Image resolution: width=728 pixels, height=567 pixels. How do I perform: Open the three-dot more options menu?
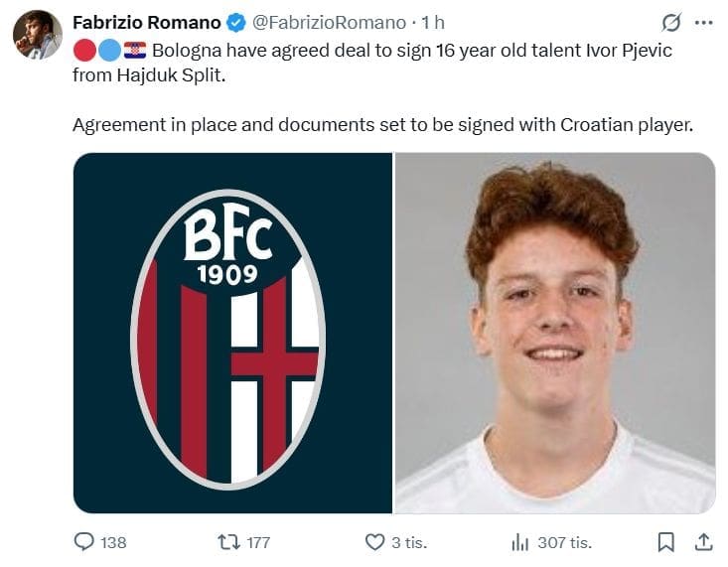pos(704,22)
